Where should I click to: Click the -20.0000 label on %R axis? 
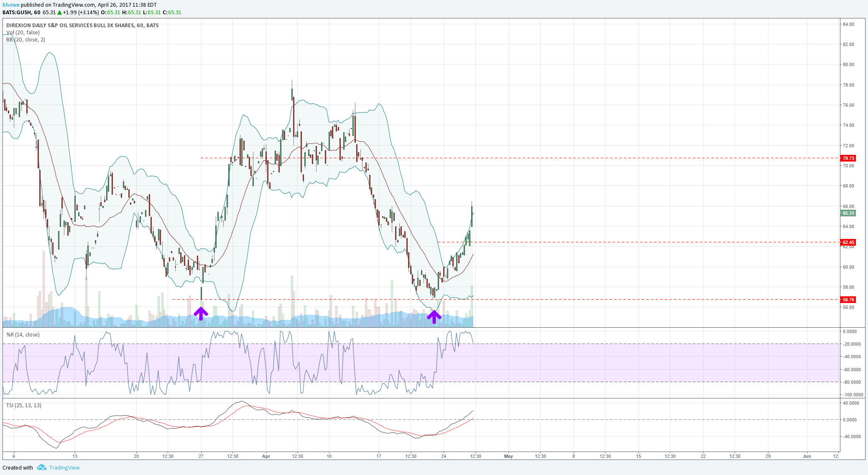point(851,344)
